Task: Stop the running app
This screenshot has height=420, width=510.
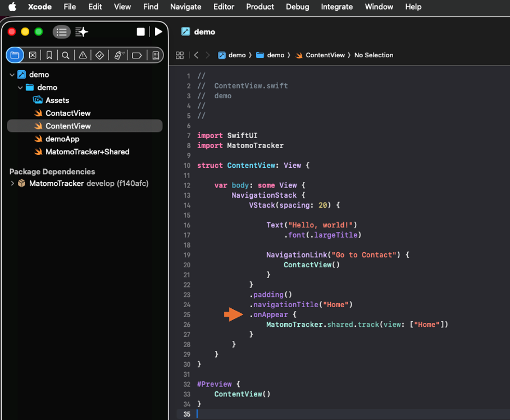Action: tap(140, 32)
